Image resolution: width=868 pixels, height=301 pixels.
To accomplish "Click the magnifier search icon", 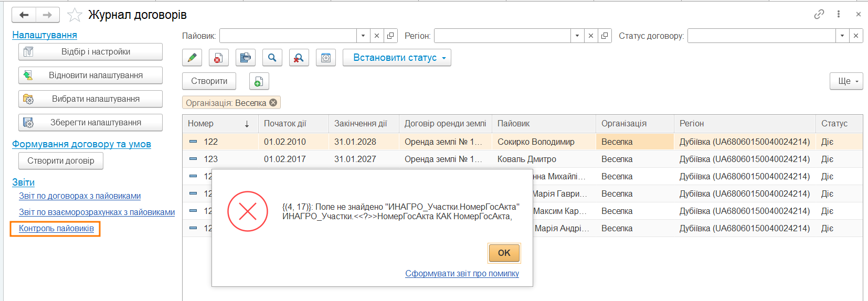I will pyautogui.click(x=272, y=58).
